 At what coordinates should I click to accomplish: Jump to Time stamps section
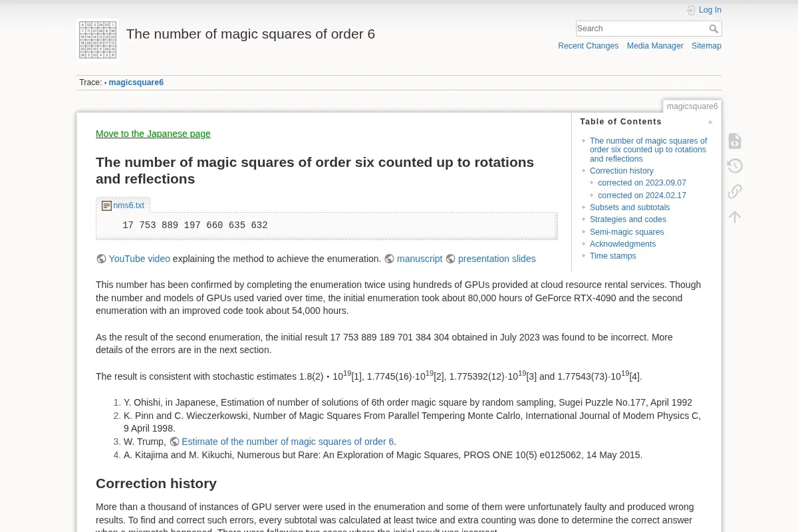pos(612,256)
